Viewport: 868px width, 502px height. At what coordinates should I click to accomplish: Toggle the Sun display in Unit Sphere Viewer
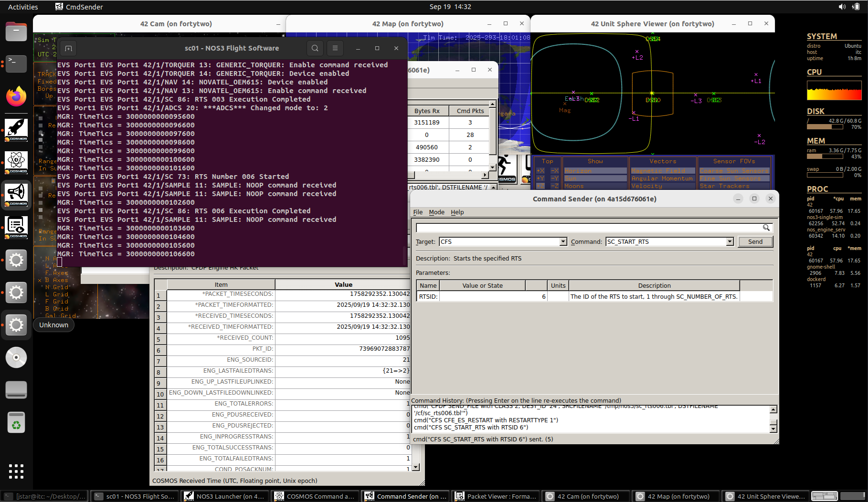click(x=595, y=178)
